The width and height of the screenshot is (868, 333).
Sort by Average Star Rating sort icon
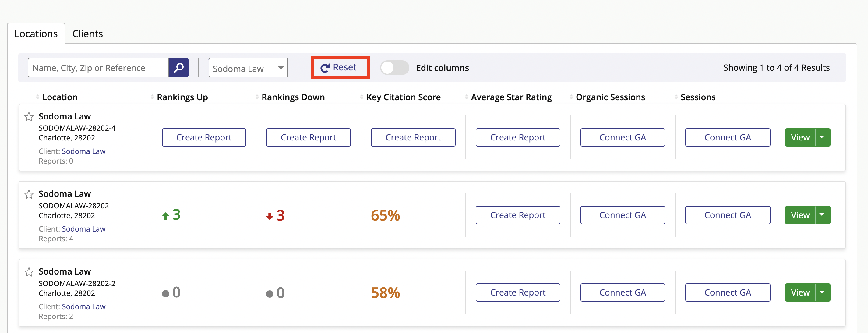point(467,97)
